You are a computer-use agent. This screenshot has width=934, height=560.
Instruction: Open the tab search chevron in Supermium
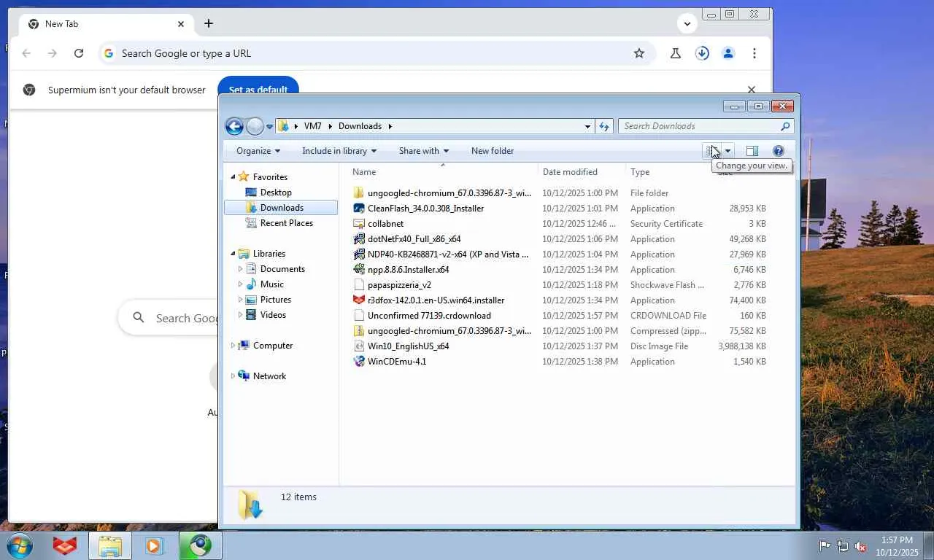pos(687,23)
